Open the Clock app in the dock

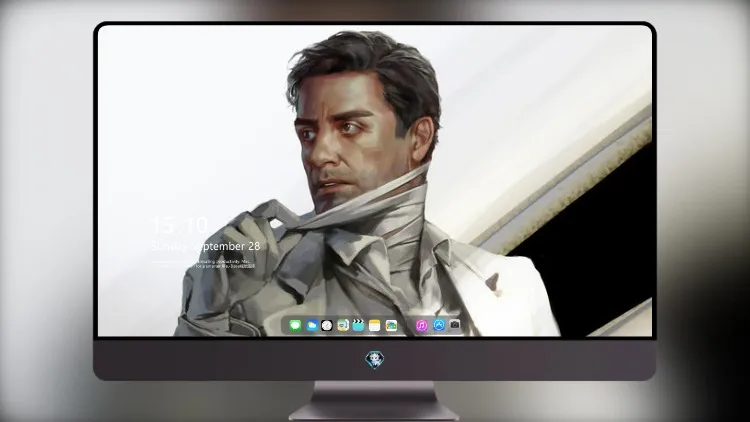pos(327,326)
